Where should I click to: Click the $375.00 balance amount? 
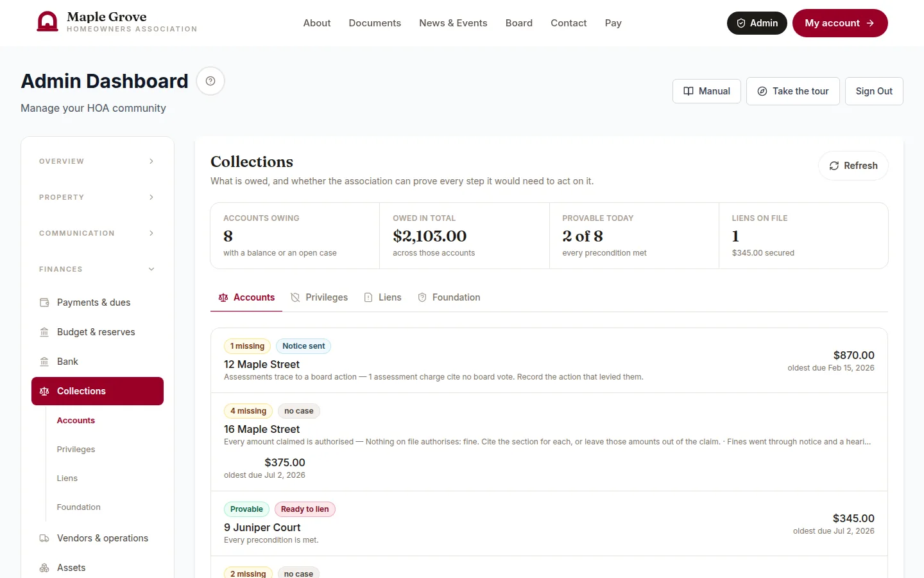point(285,462)
